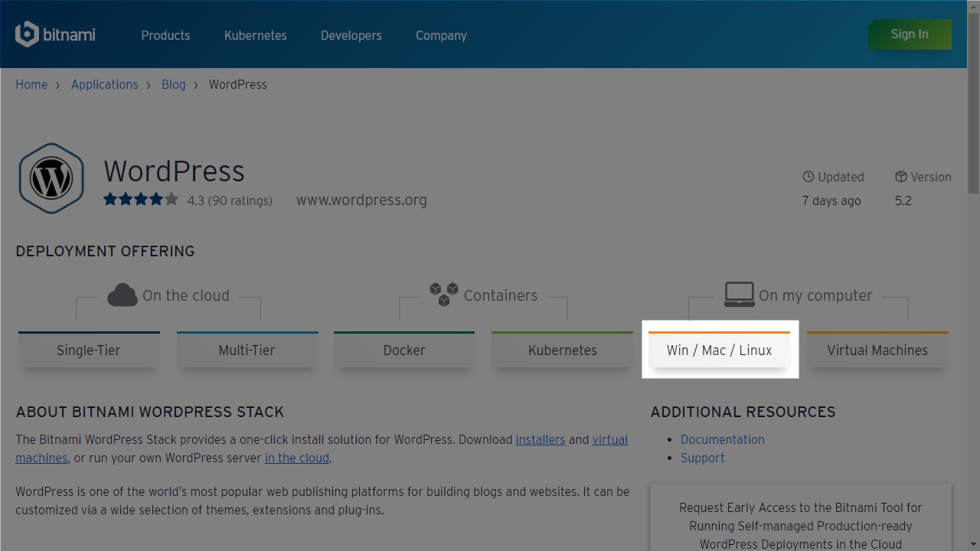This screenshot has height=551, width=980.
Task: Click the Request Early Access text box
Action: (801, 517)
